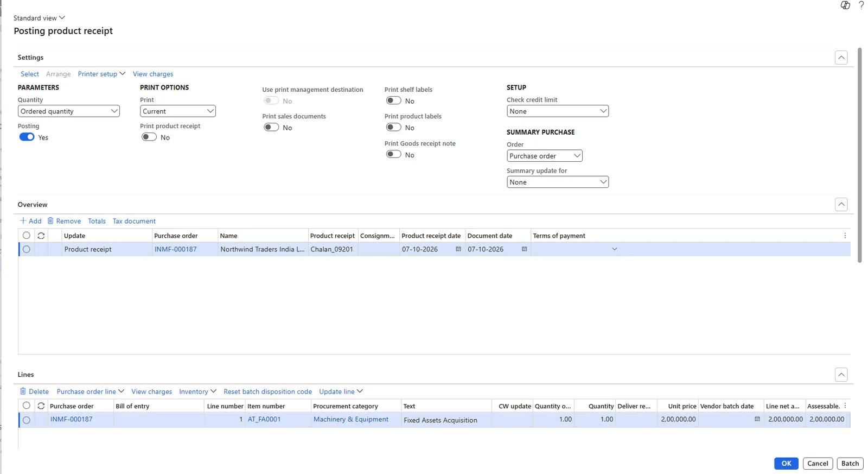
Task: Click Cancel button
Action: [x=818, y=463]
